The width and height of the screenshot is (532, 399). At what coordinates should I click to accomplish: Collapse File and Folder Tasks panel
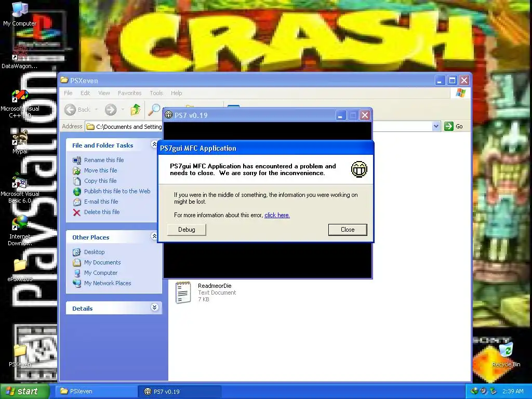point(154,144)
